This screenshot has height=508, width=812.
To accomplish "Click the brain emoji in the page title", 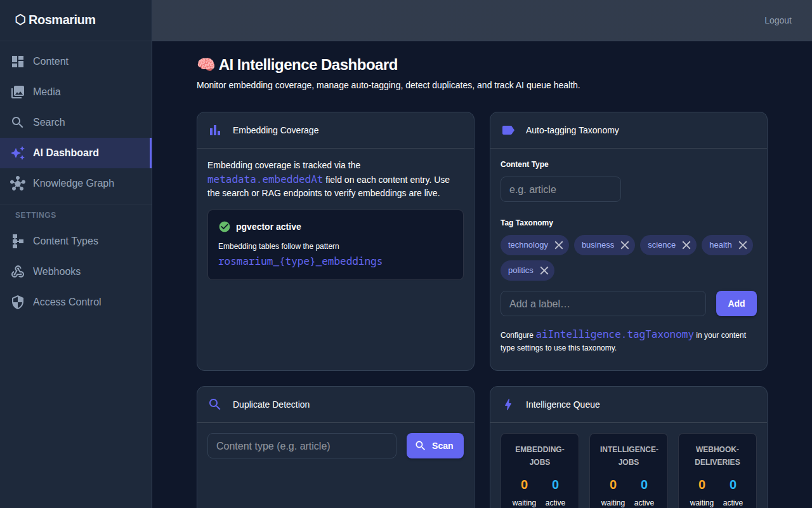I will 206,65.
